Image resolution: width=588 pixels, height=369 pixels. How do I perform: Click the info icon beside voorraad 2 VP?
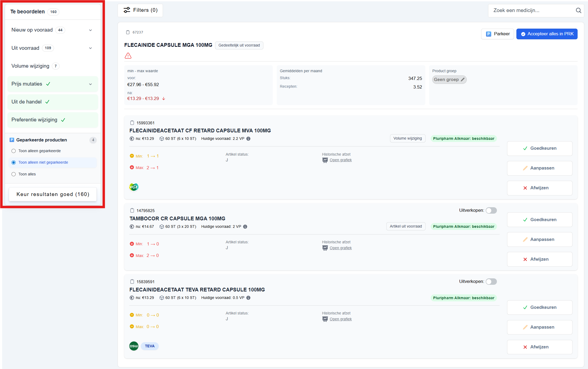click(x=245, y=226)
